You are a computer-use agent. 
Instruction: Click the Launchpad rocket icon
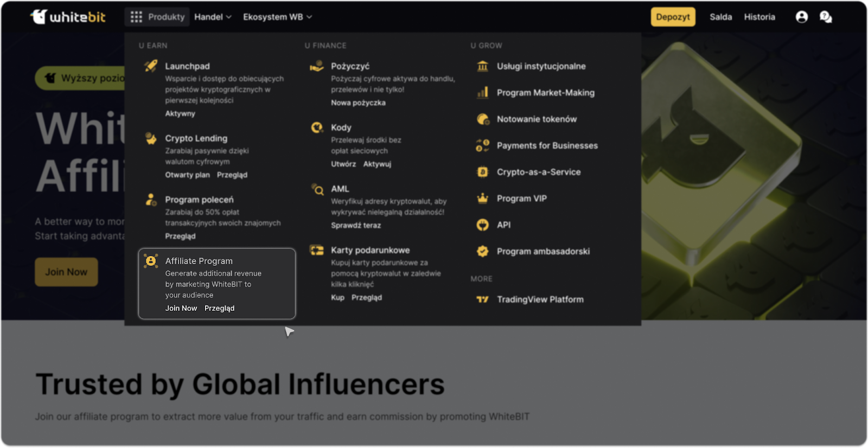[151, 66]
